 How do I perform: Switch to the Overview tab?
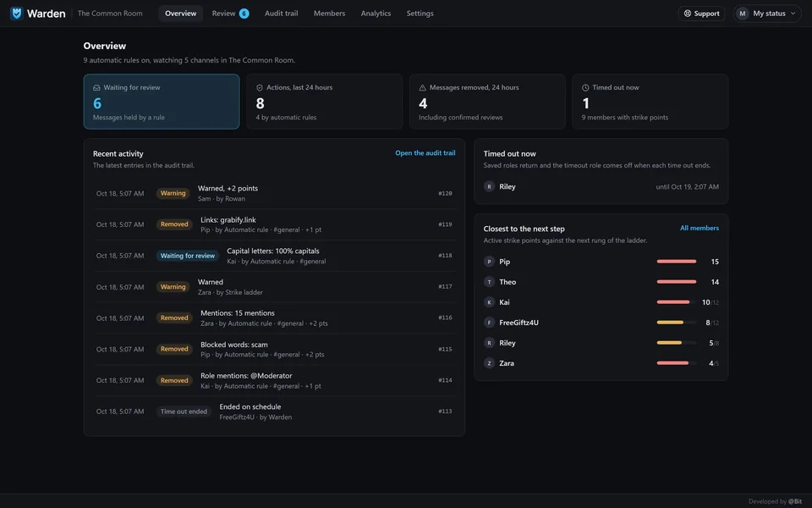point(181,14)
